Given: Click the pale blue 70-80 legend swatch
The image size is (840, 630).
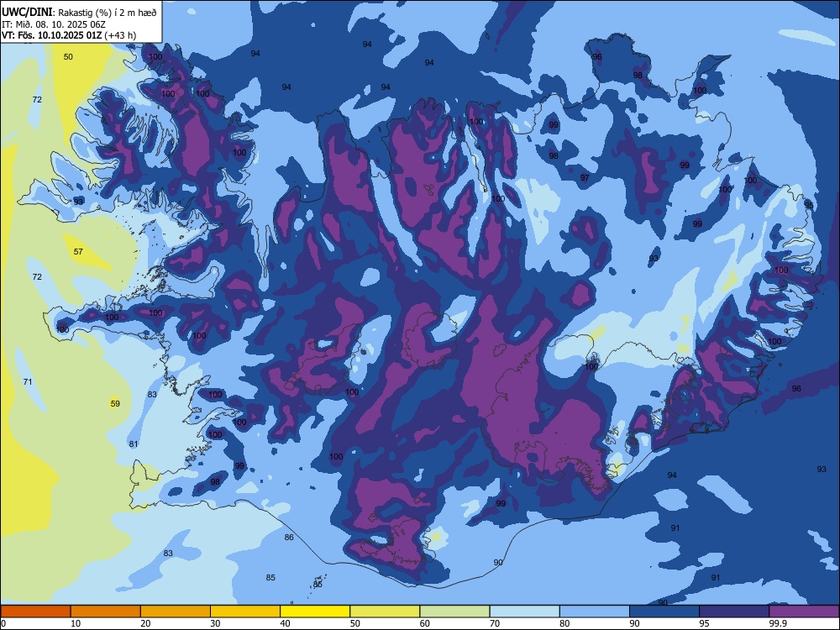Looking at the screenshot, I should pos(524,612).
